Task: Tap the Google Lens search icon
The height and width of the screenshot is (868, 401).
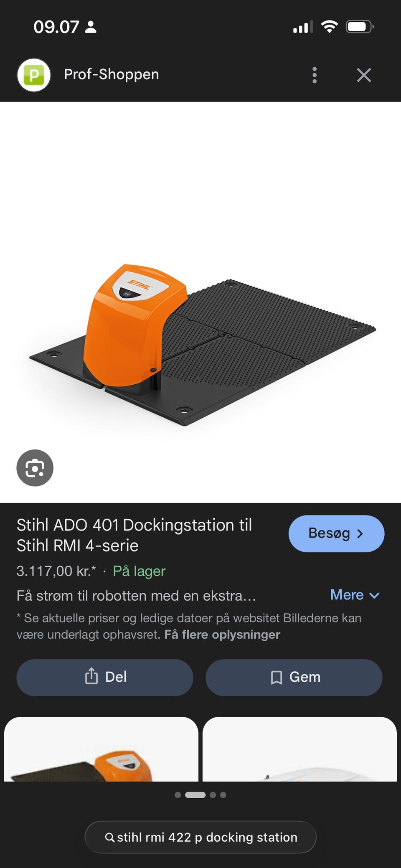Action: click(35, 468)
